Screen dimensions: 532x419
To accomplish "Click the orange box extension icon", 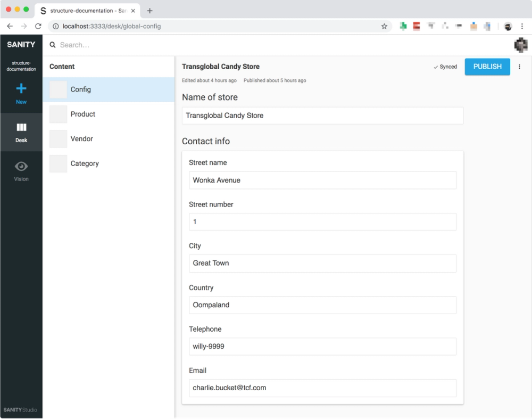I will 473,26.
